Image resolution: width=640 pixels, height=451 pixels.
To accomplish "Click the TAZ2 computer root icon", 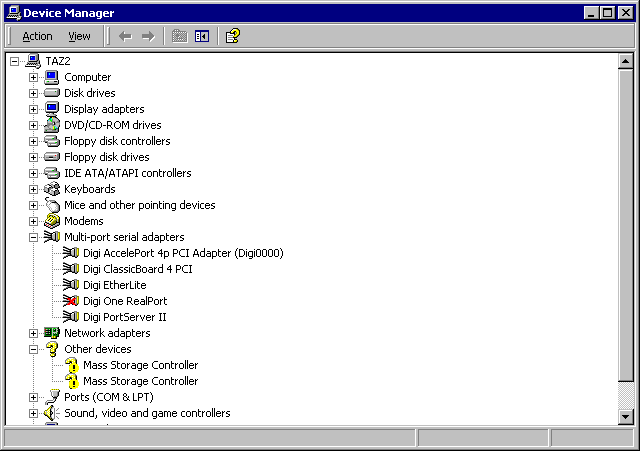I will [33, 61].
